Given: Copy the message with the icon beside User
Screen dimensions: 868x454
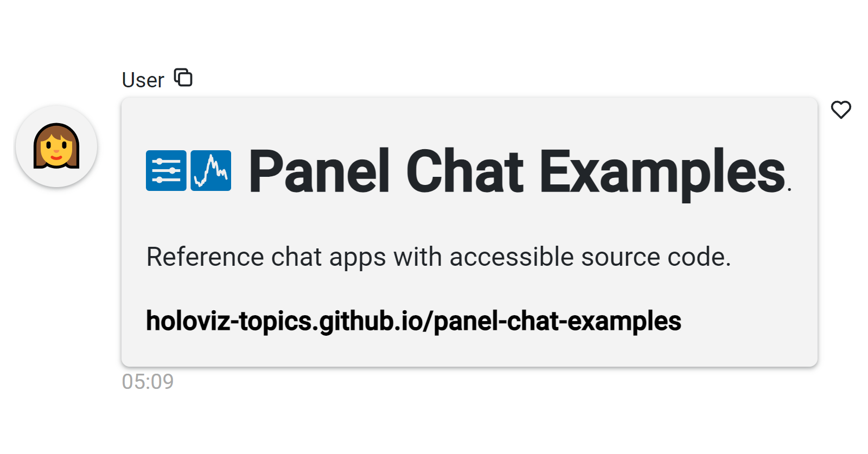Looking at the screenshot, I should pos(183,78).
